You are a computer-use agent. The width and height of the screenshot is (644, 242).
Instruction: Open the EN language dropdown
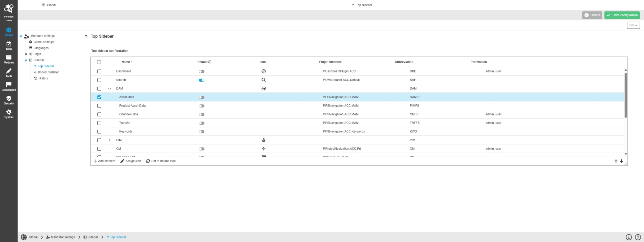(633, 25)
